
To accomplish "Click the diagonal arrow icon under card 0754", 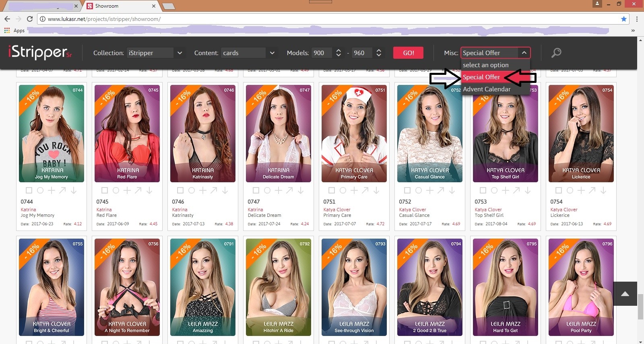I will click(x=592, y=190).
